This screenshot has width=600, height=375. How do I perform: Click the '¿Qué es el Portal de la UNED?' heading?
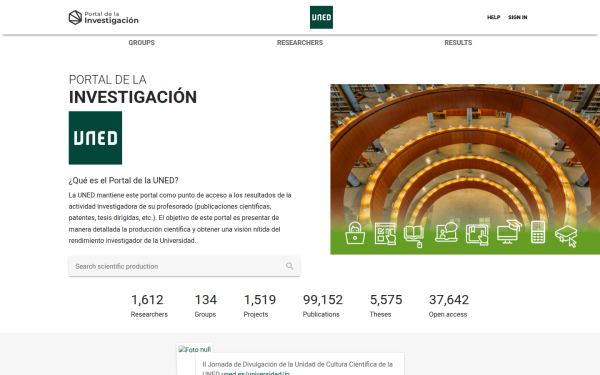tap(124, 180)
